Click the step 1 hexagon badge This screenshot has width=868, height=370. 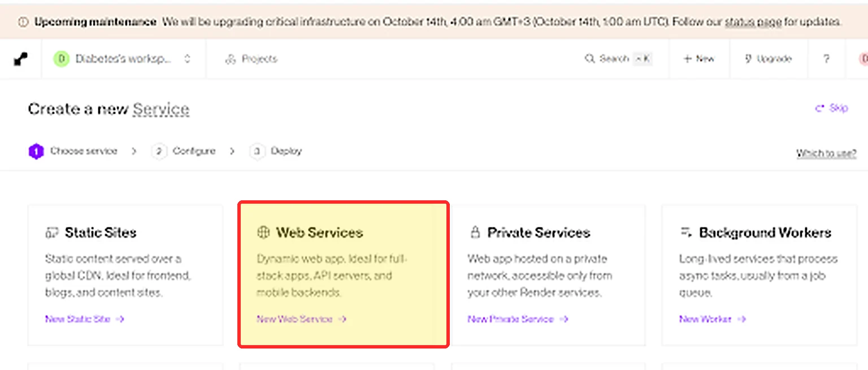click(36, 152)
